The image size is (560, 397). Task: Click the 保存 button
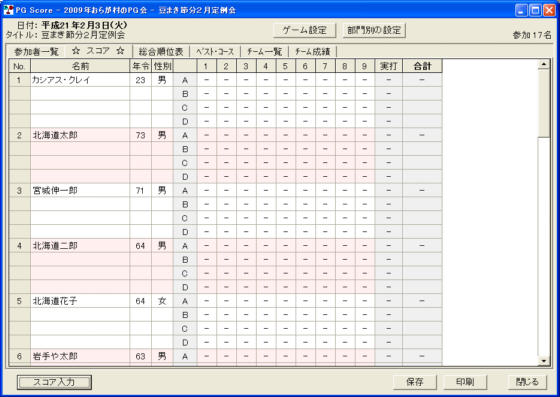(415, 382)
